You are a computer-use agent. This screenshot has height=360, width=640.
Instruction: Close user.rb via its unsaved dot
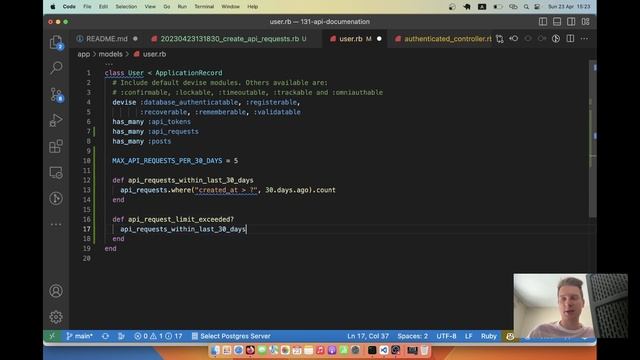click(379, 39)
